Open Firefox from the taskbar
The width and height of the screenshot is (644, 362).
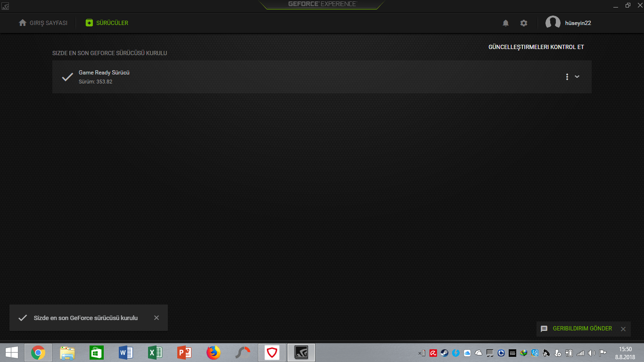point(214,353)
